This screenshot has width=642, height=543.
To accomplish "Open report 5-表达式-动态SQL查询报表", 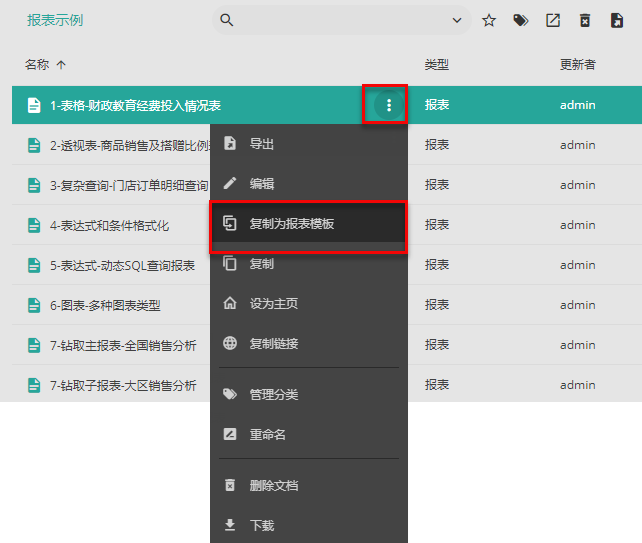I will click(122, 266).
